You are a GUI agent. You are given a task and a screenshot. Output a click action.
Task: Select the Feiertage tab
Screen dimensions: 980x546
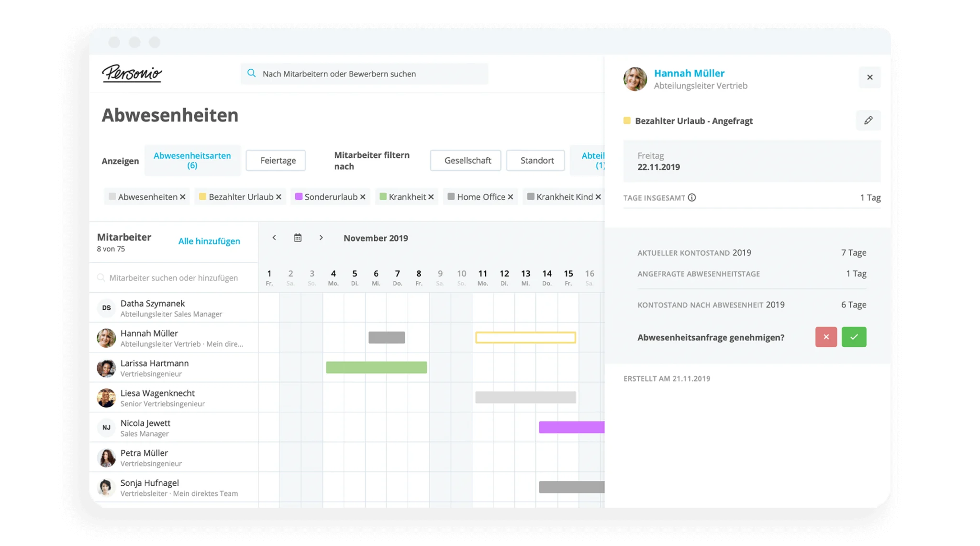pyautogui.click(x=276, y=160)
